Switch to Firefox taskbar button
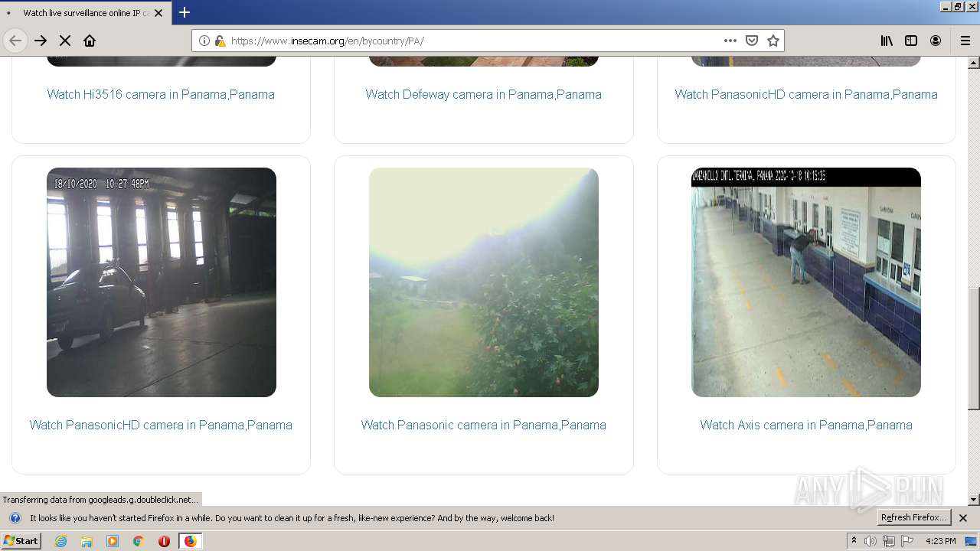The width and height of the screenshot is (980, 551). tap(190, 541)
